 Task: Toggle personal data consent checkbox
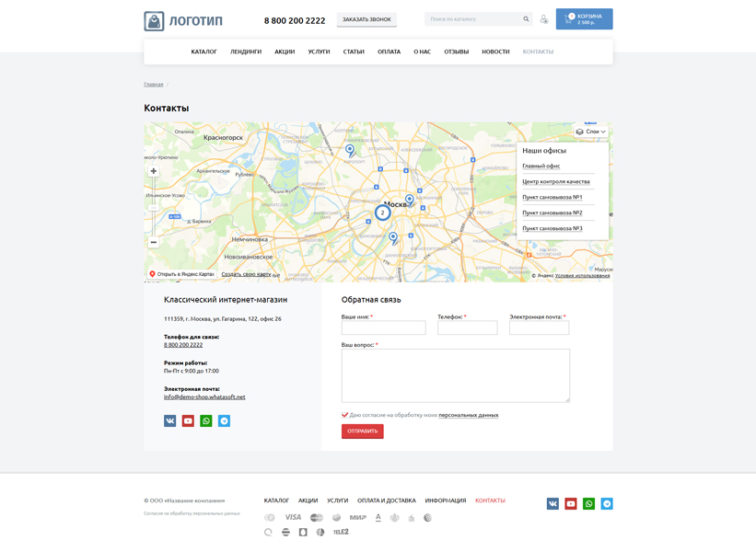pyautogui.click(x=344, y=415)
